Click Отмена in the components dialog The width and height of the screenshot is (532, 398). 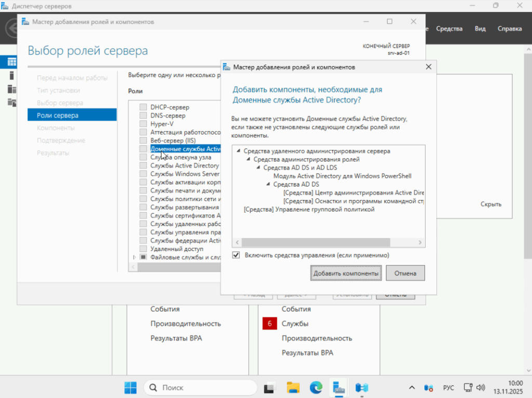click(405, 273)
